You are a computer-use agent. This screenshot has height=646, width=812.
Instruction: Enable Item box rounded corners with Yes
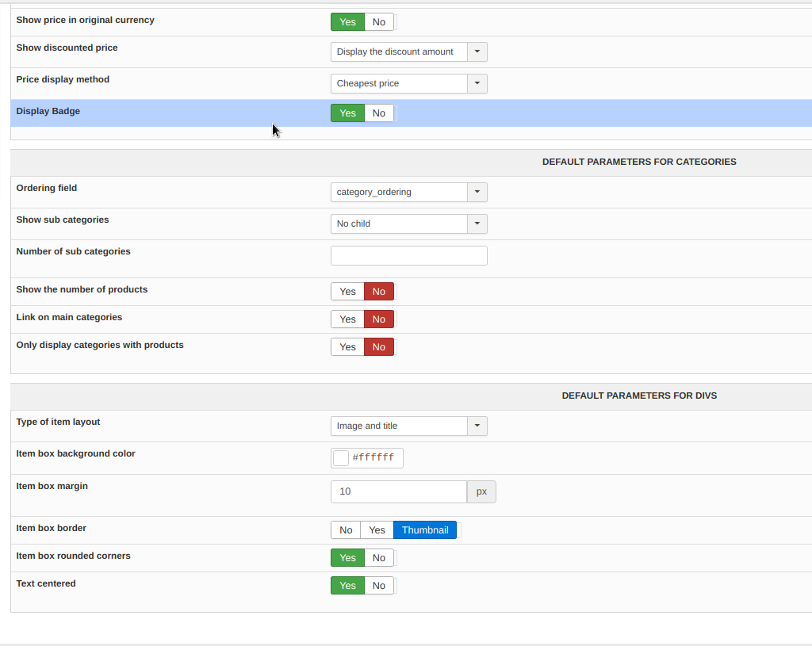click(347, 557)
